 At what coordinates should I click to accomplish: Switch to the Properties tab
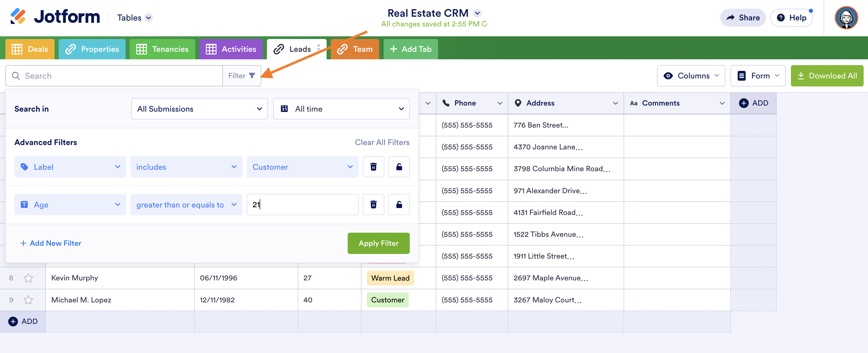pyautogui.click(x=92, y=49)
